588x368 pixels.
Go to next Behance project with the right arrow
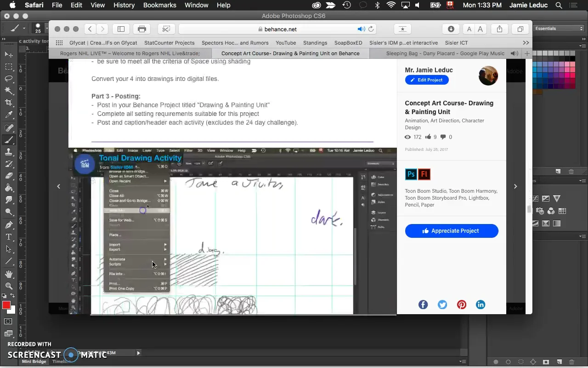515,186
